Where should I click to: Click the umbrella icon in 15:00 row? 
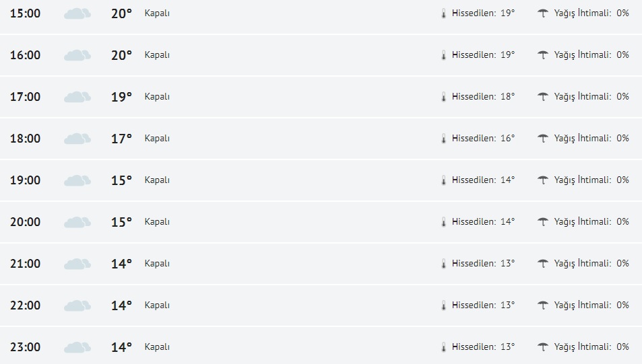tap(543, 13)
